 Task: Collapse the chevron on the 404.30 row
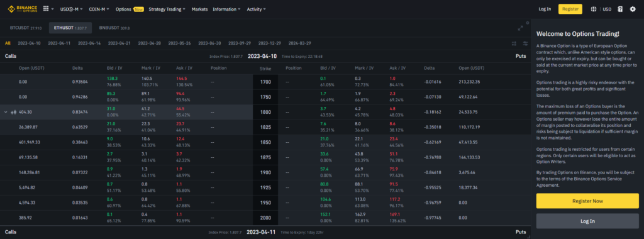coord(6,112)
